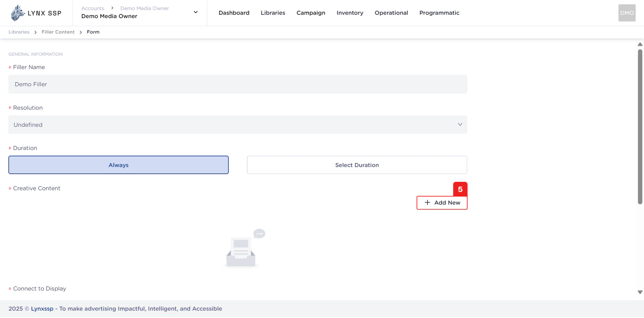Select the Always duration option
Viewport: 644px width, 318px height.
118,165
